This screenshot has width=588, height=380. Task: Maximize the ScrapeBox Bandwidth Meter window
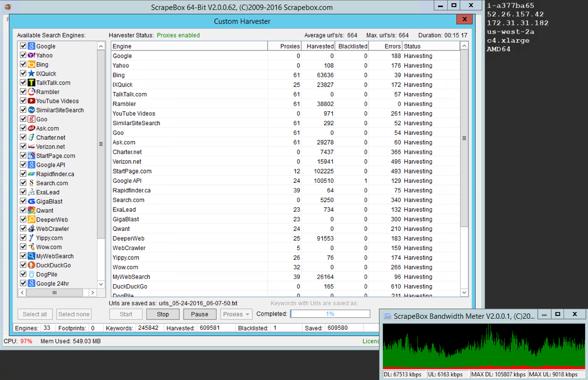[x=558, y=314]
